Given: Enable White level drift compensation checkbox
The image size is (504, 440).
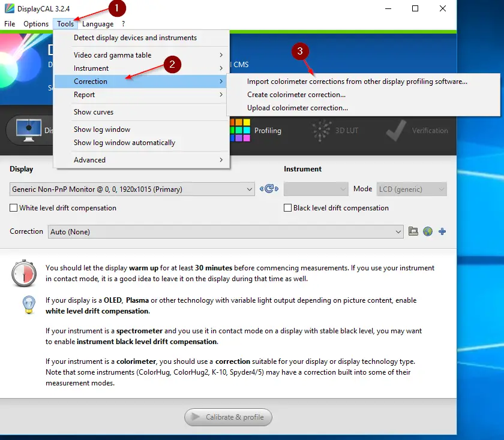Looking at the screenshot, I should 13,208.
